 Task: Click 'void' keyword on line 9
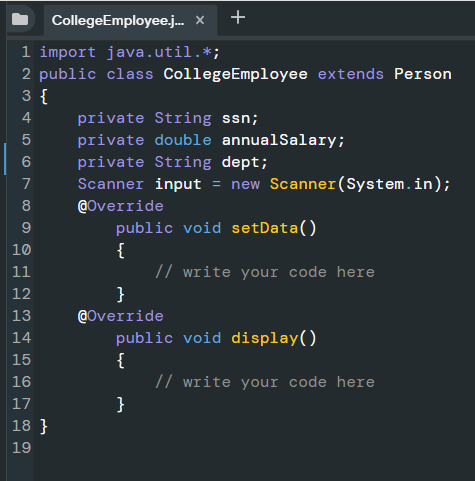(202, 228)
